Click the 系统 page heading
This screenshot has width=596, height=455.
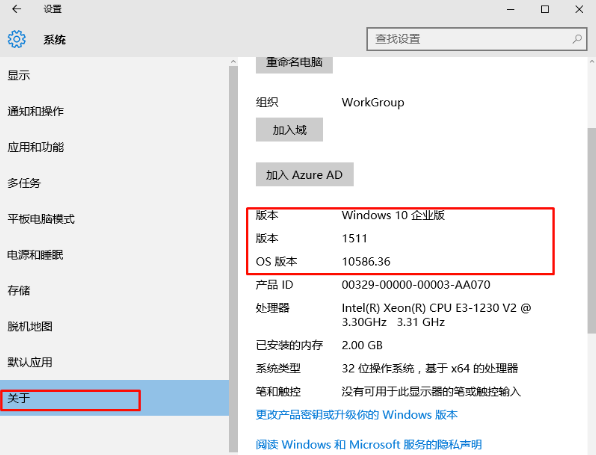pos(54,39)
